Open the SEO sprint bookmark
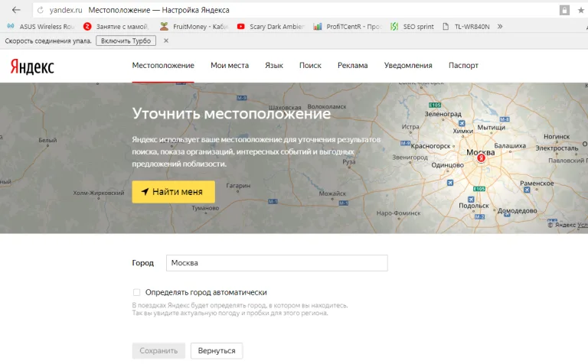This screenshot has height=364, width=588. pos(412,27)
